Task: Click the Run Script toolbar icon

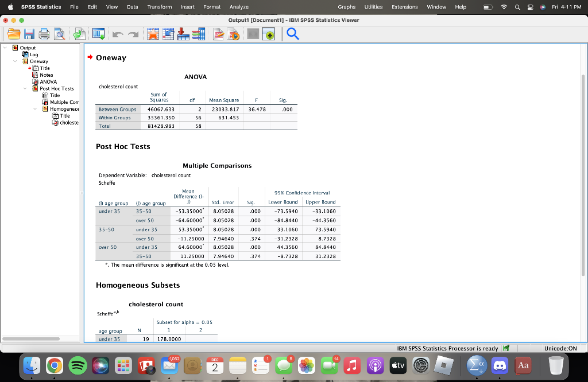Action: [234, 34]
